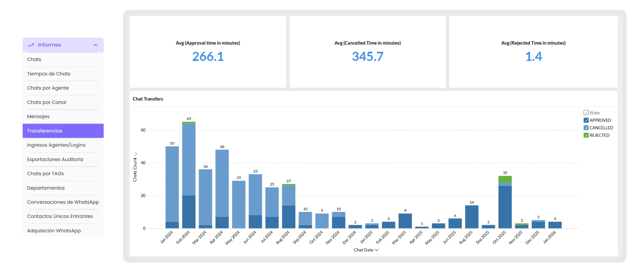Viewport: 644px width, 272px height.
Task: Click the Avg Approval time value 266.1
Action: pyautogui.click(x=208, y=57)
